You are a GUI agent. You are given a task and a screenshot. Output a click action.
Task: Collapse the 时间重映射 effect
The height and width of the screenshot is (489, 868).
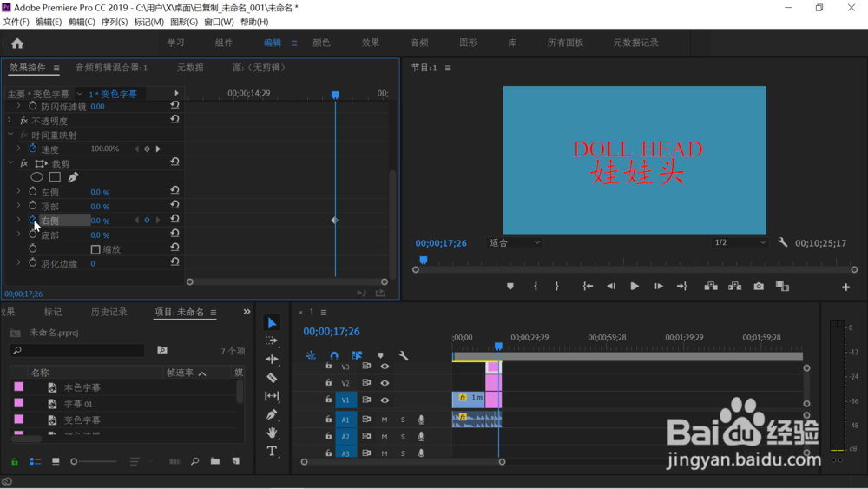10,135
